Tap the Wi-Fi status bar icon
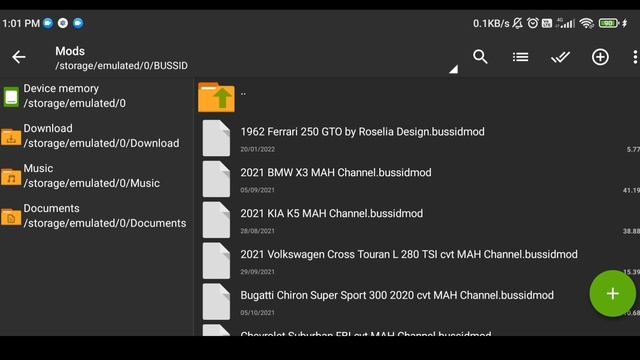640x360 pixels. pos(587,23)
